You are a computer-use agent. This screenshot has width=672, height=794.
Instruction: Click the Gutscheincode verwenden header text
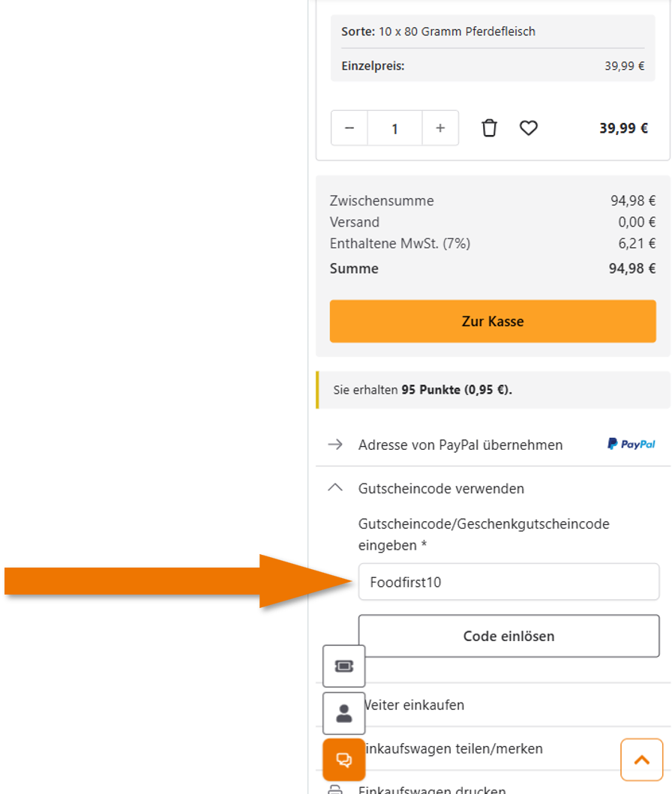441,489
